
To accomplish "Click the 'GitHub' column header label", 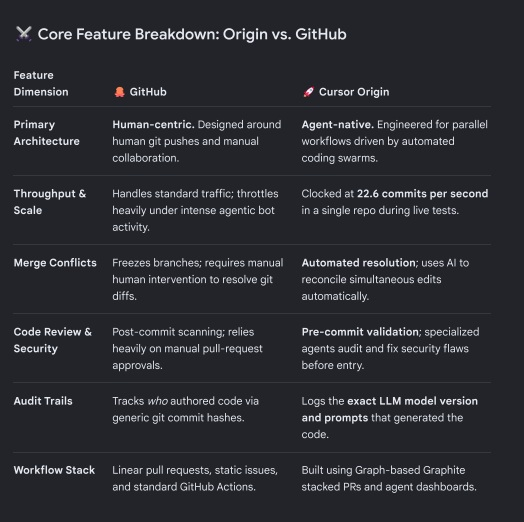I will pyautogui.click(x=148, y=92).
